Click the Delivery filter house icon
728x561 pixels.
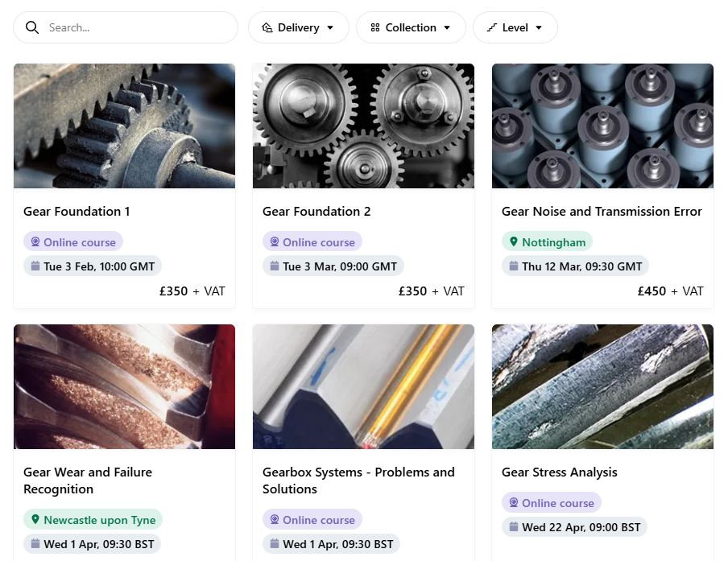coord(267,27)
